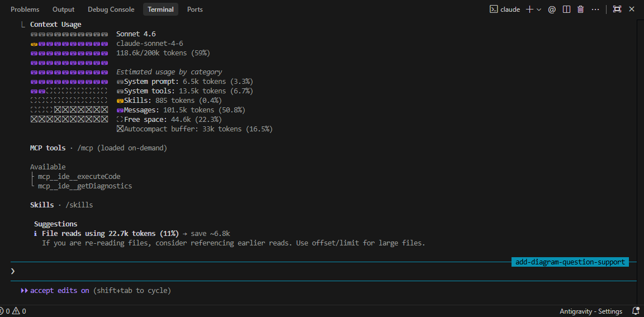
Task: Click '118.6k/200k tokens (59%)' usage text
Action: point(163,53)
